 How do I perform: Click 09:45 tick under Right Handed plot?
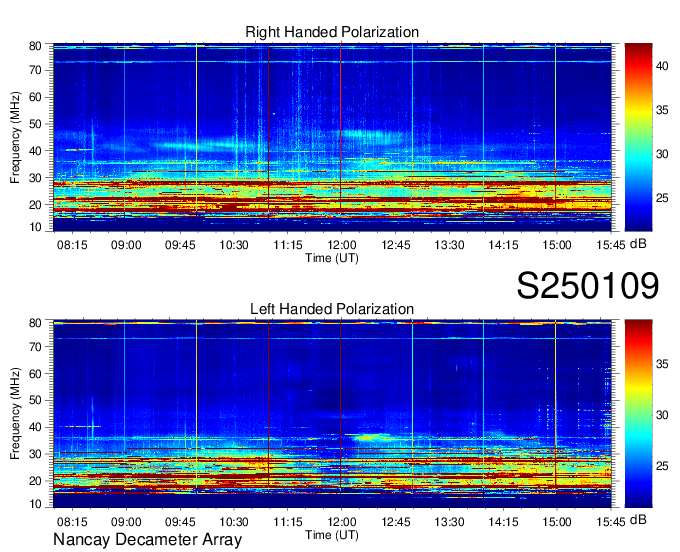point(180,245)
